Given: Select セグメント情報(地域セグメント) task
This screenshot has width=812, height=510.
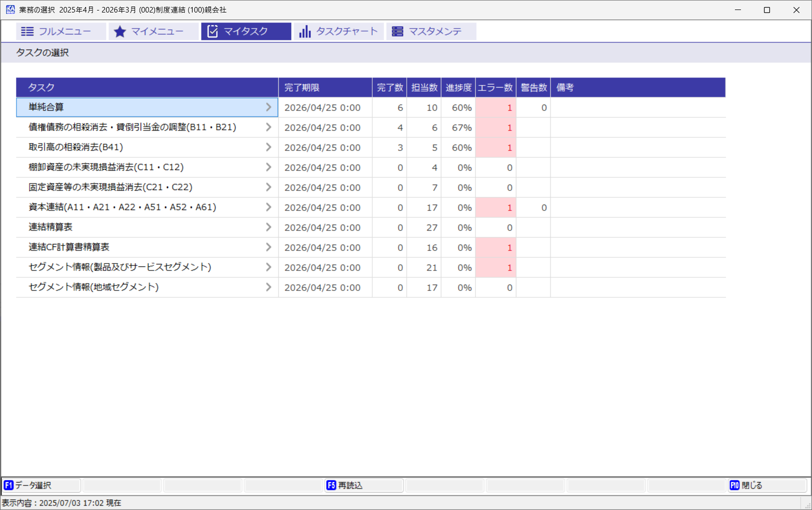Looking at the screenshot, I should pos(94,287).
